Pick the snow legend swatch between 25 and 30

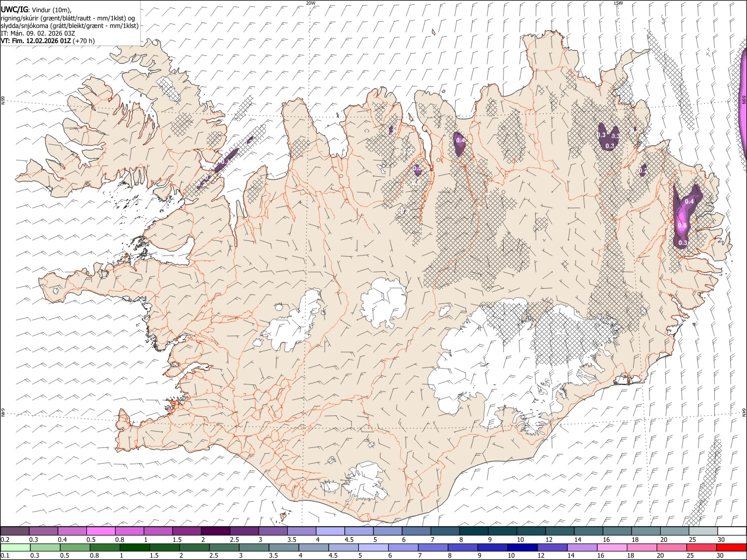click(x=703, y=531)
